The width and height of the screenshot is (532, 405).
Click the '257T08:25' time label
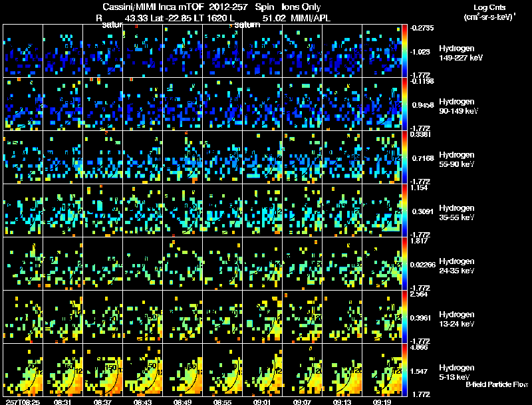click(x=23, y=402)
